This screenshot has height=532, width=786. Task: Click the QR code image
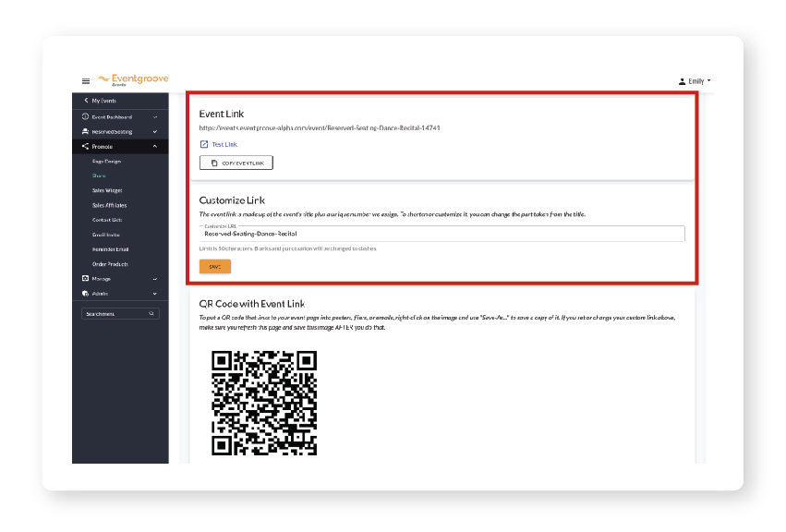(264, 403)
